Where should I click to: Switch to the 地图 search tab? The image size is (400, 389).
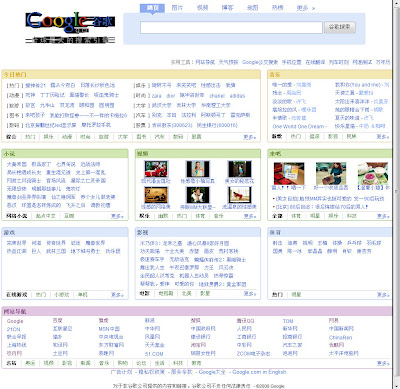coord(252,7)
